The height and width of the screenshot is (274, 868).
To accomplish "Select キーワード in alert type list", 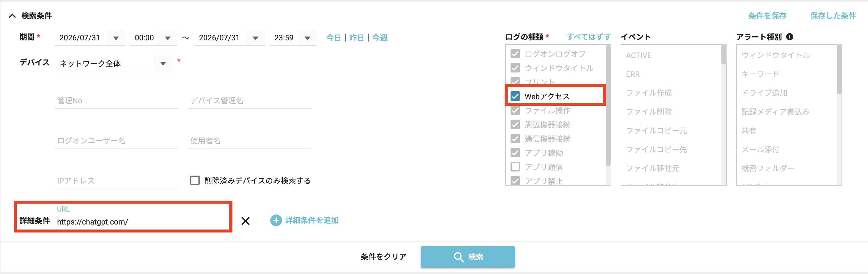I will (x=761, y=74).
